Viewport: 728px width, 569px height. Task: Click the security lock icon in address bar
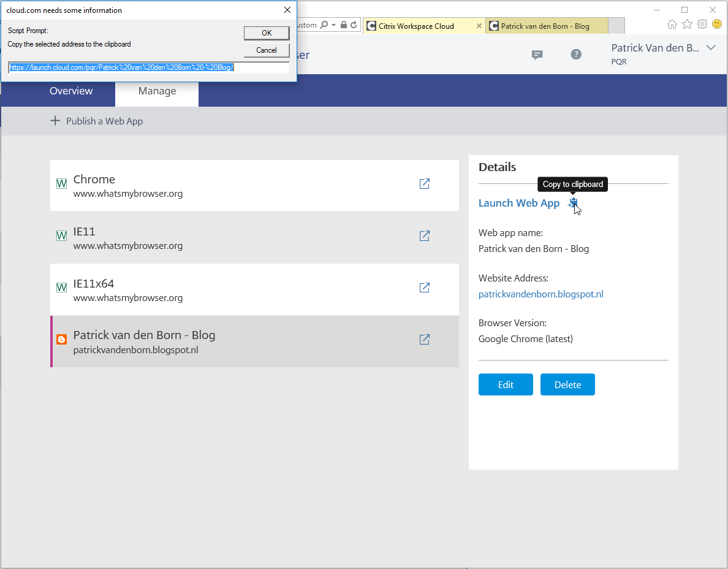point(344,25)
